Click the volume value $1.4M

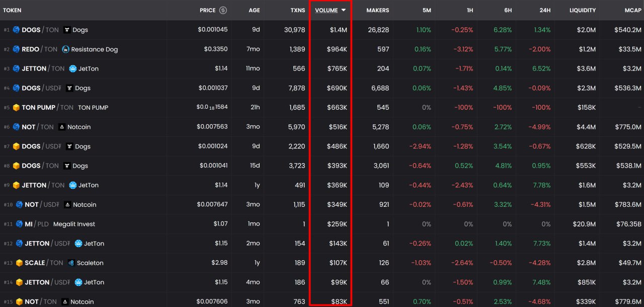339,30
